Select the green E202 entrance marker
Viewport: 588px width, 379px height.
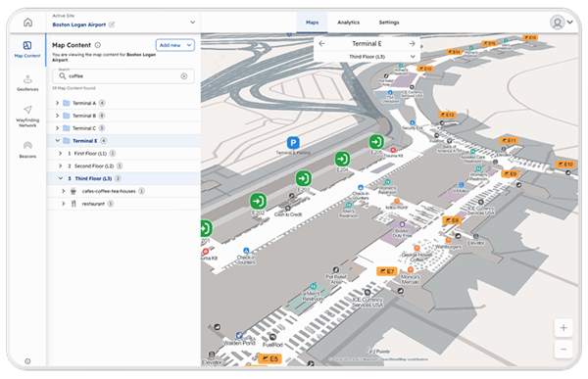258,202
